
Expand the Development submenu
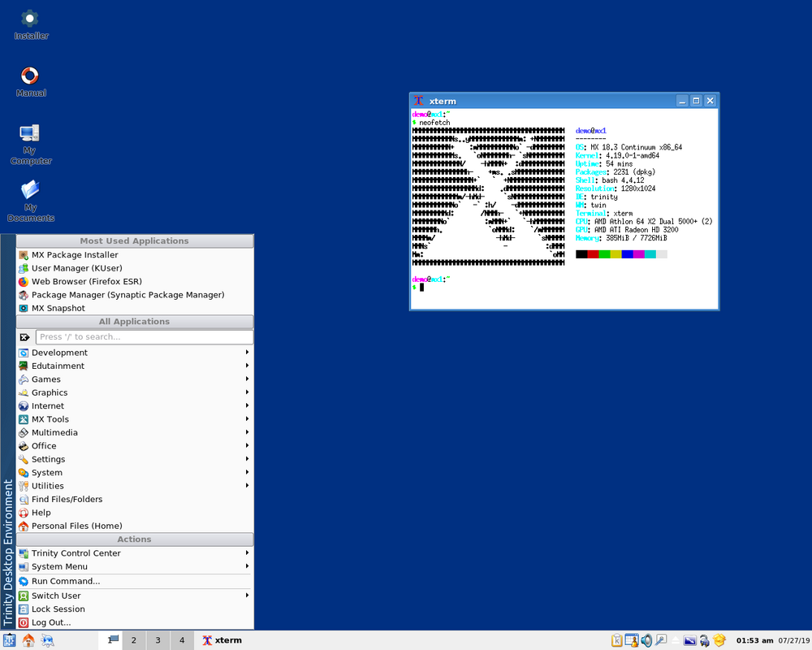pyautogui.click(x=135, y=353)
